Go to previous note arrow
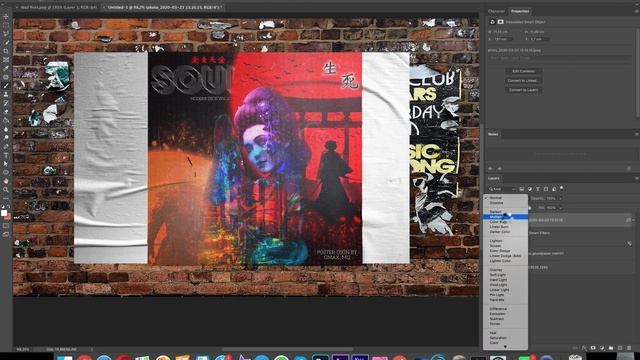Image resolution: width=640 pixels, height=360 pixels. (x=490, y=168)
